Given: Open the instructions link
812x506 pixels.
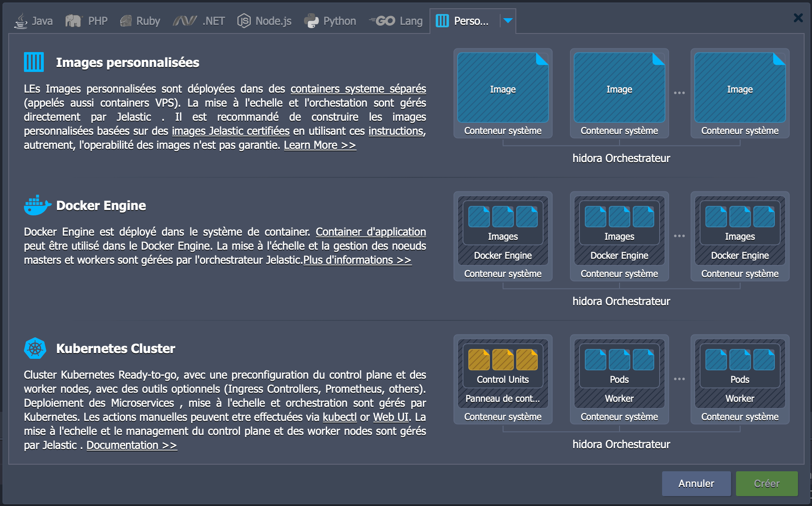Looking at the screenshot, I should coord(396,131).
